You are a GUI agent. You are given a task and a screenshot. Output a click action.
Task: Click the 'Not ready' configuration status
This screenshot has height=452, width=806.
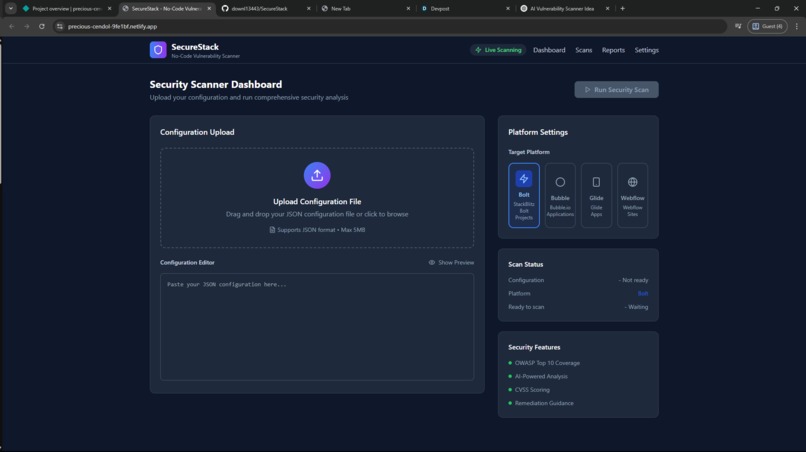pyautogui.click(x=633, y=280)
